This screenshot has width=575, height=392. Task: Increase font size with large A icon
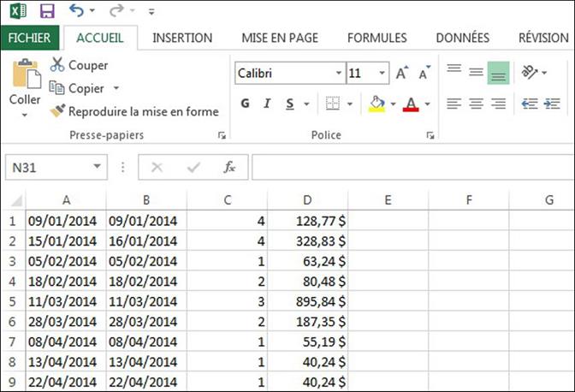point(401,74)
